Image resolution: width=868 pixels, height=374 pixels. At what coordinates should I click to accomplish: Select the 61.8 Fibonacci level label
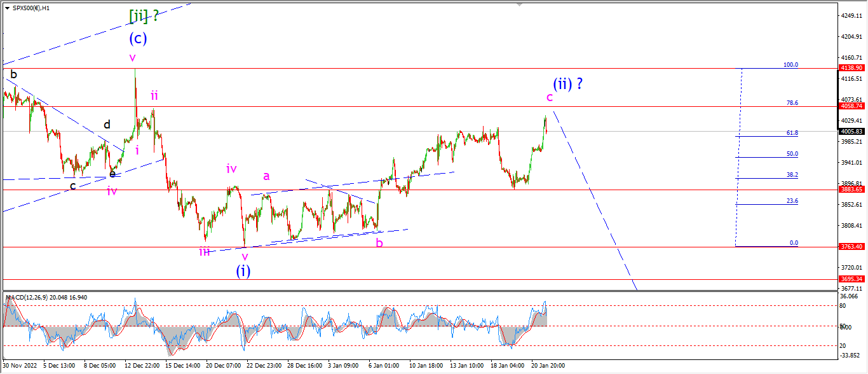(x=792, y=133)
